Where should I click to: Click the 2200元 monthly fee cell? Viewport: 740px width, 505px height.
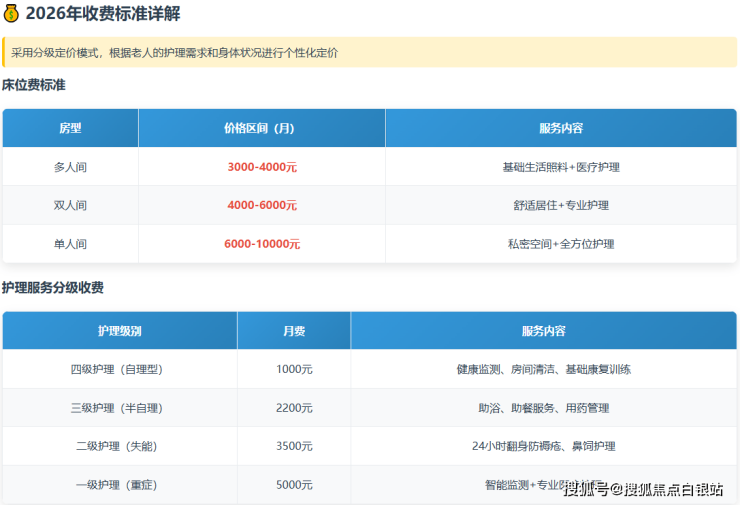294,408
